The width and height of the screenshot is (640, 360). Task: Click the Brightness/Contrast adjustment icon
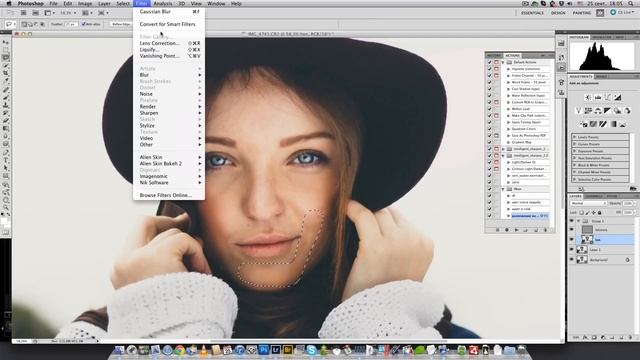[x=588, y=97]
